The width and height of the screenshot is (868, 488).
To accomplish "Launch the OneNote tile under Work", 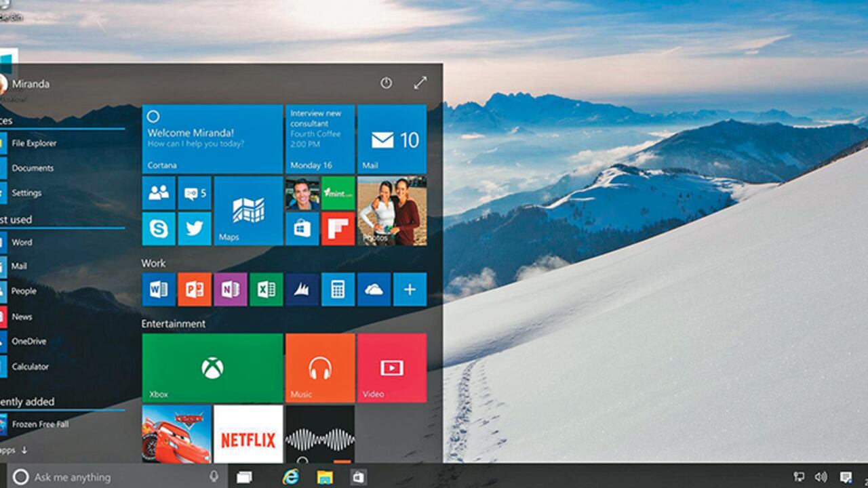I will click(x=231, y=289).
